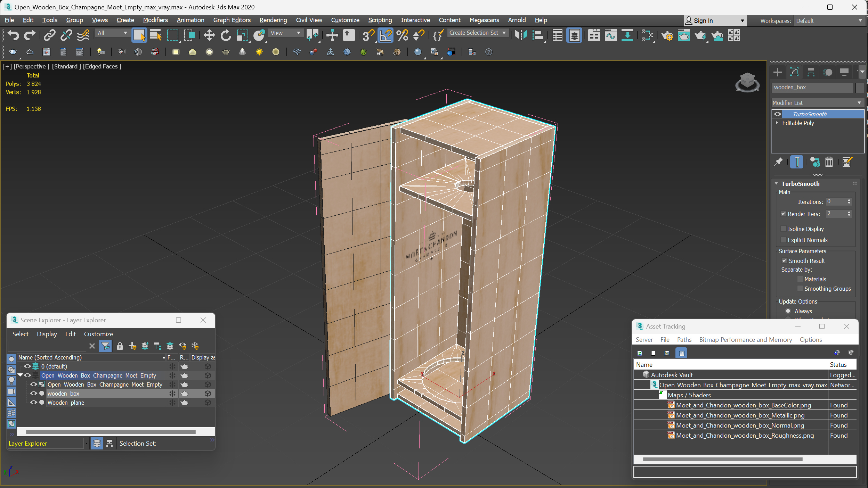This screenshot has height=488, width=868.
Task: Click the lock icon in Scene Explorer
Action: [x=120, y=346]
